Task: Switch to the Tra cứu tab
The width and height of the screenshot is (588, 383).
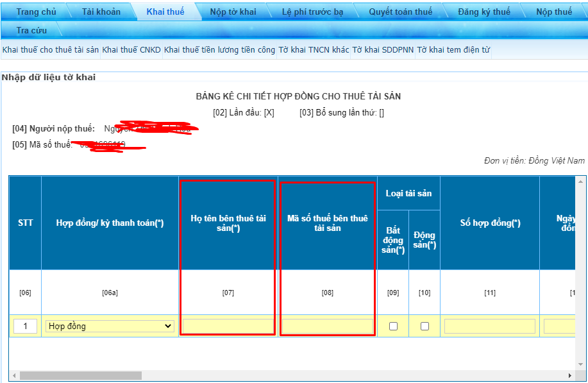Action: [31, 30]
